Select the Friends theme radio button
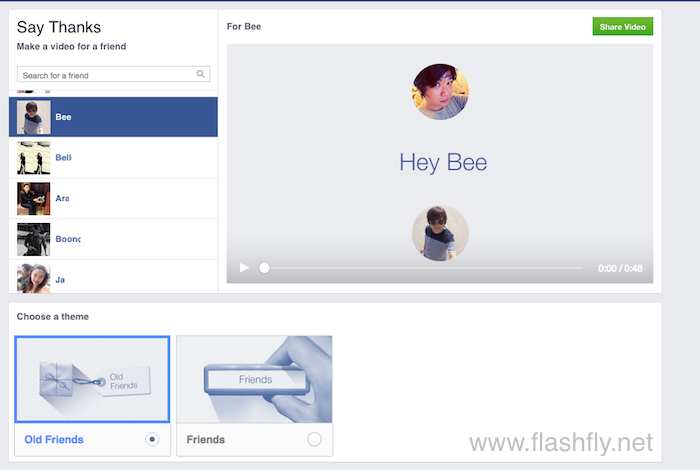The image size is (700, 470). [314, 439]
